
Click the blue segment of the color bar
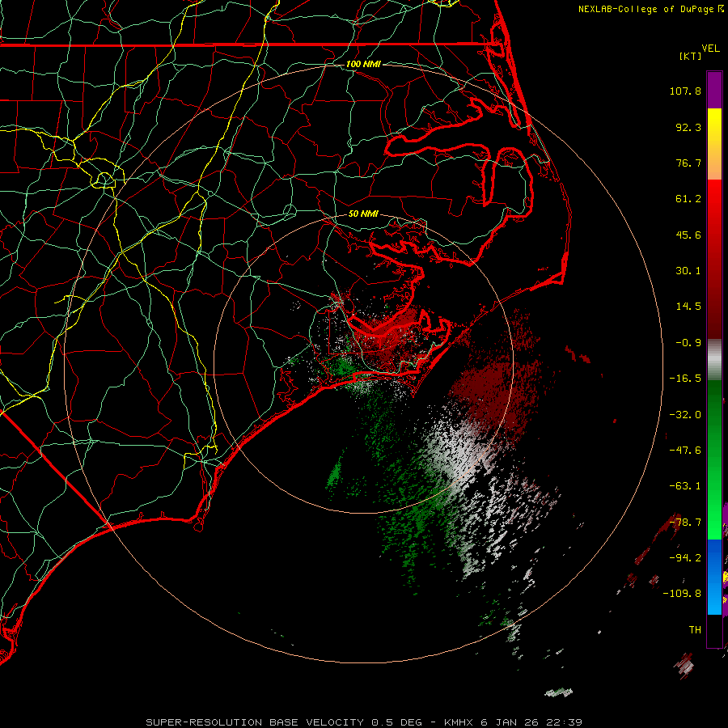point(714,577)
